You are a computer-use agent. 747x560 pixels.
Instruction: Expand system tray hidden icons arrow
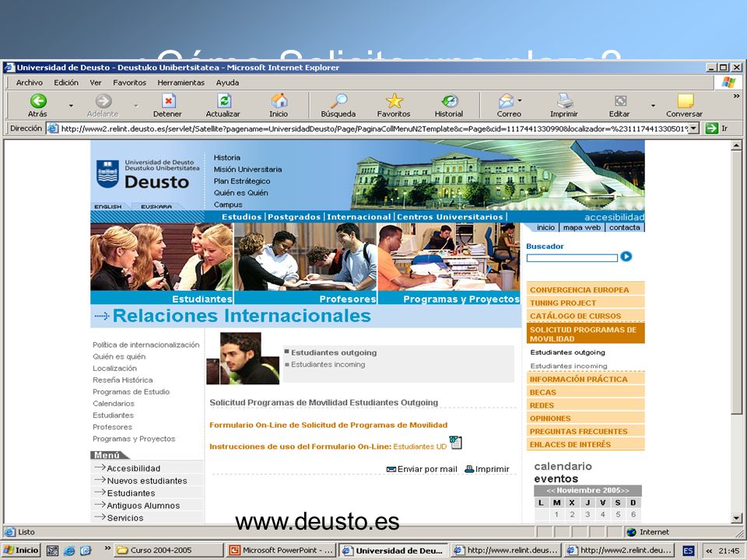[x=709, y=551]
